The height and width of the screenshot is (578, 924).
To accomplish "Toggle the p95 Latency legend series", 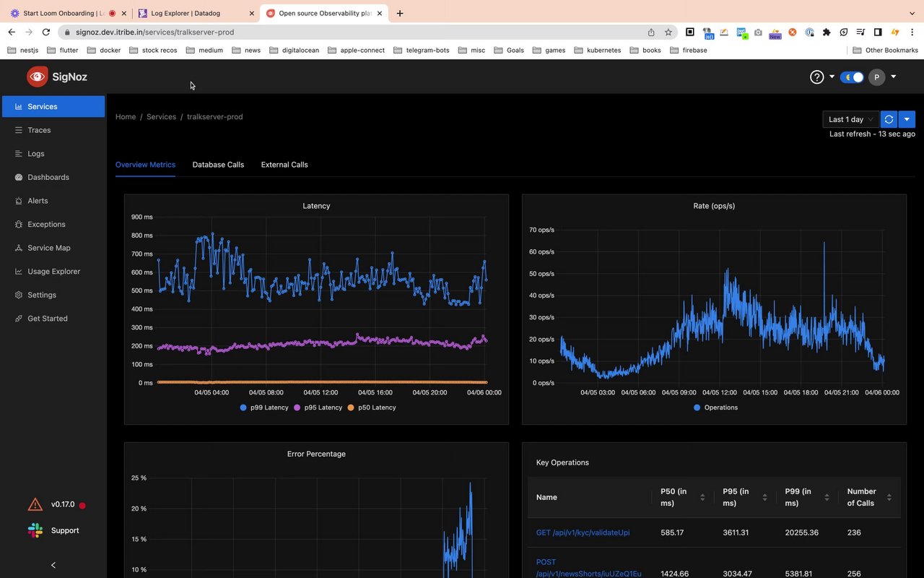I will click(x=318, y=407).
